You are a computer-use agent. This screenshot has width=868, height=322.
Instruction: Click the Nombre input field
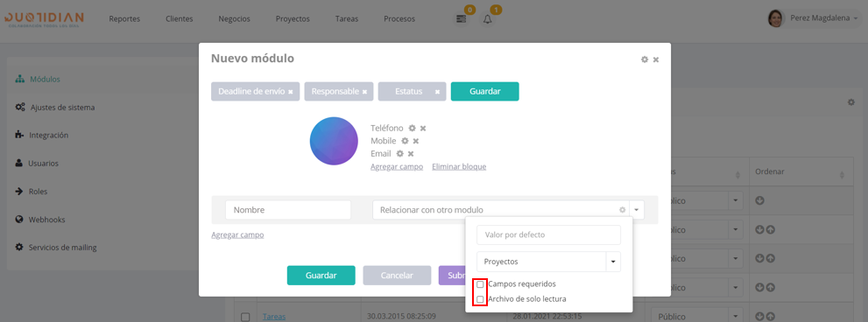288,210
